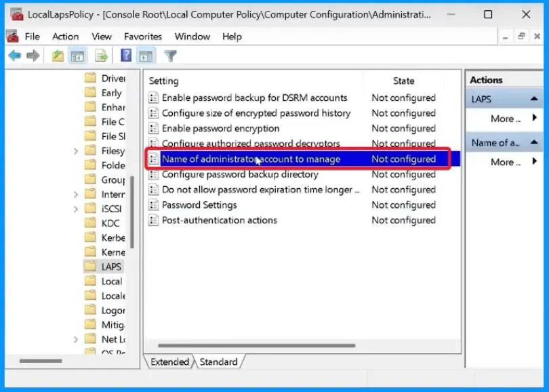
Task: Select 'Post-authentication actions' policy
Action: coord(219,220)
